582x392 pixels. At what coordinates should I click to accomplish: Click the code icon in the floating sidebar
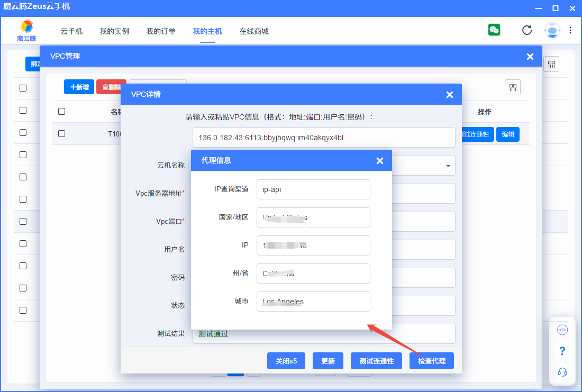click(562, 330)
